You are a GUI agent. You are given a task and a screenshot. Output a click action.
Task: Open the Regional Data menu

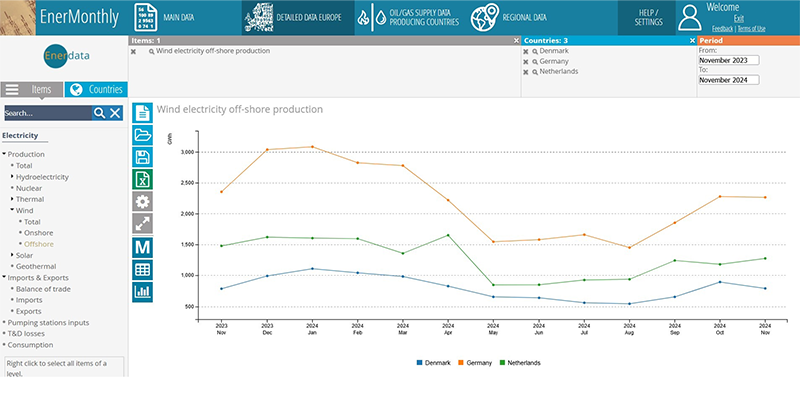(509, 17)
